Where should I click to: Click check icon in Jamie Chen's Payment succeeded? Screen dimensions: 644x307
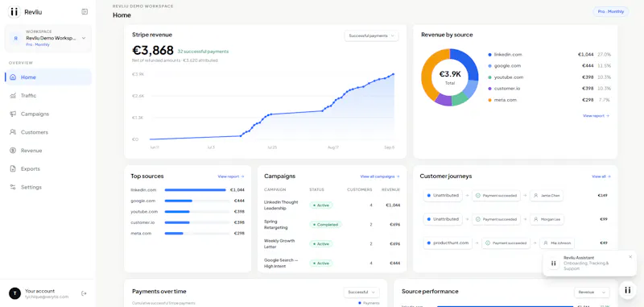point(477,196)
